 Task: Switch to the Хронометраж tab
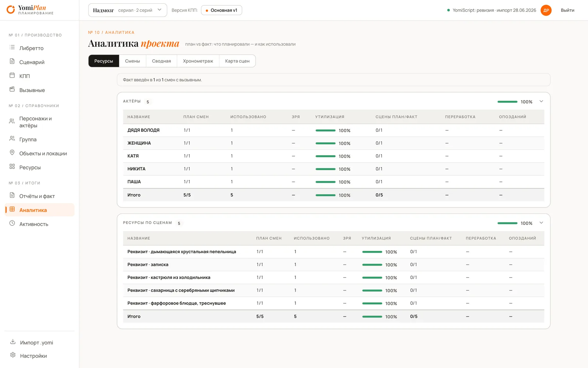pyautogui.click(x=198, y=61)
